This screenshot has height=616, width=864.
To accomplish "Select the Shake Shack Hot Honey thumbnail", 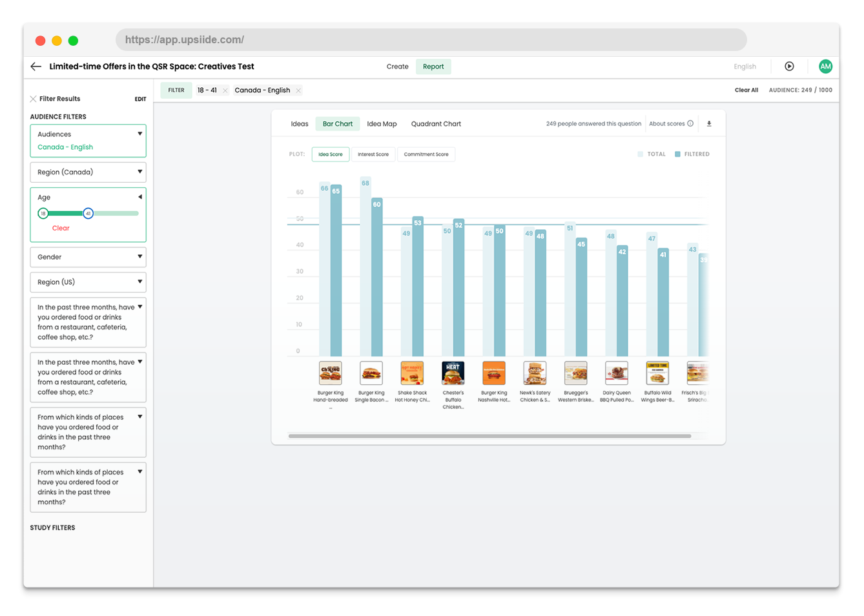I will (412, 373).
